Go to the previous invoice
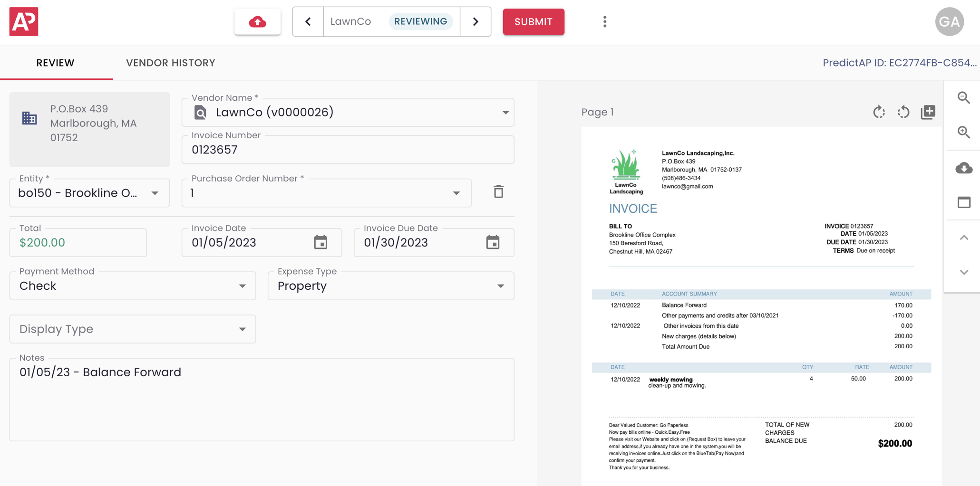The image size is (980, 486). [x=308, y=22]
